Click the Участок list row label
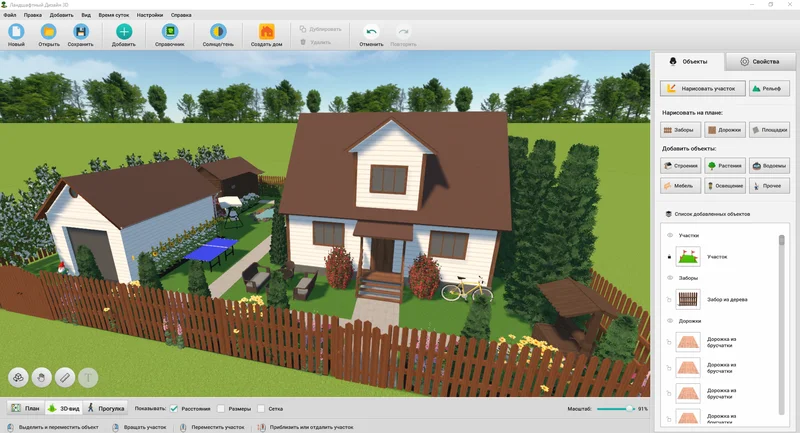 tap(717, 257)
